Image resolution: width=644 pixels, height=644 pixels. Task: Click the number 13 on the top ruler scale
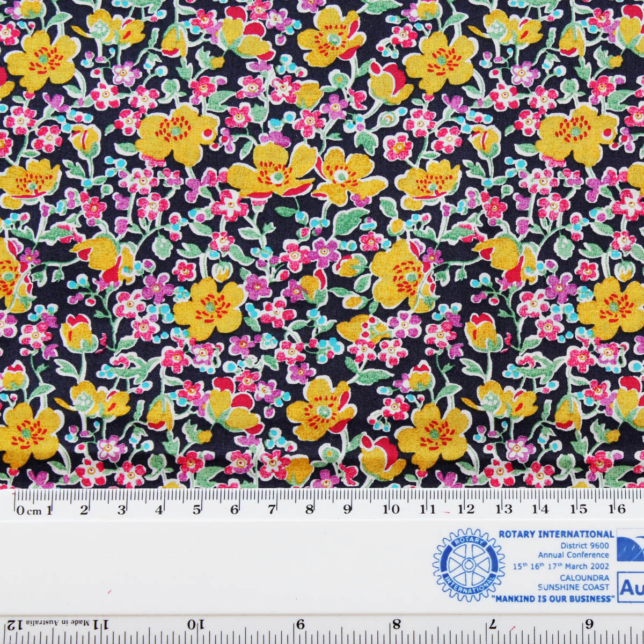504,509
